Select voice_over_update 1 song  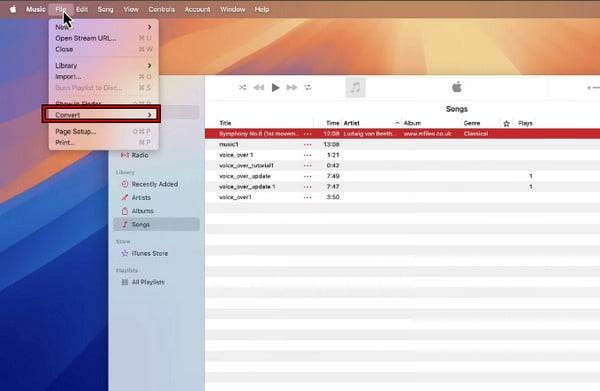402,186
